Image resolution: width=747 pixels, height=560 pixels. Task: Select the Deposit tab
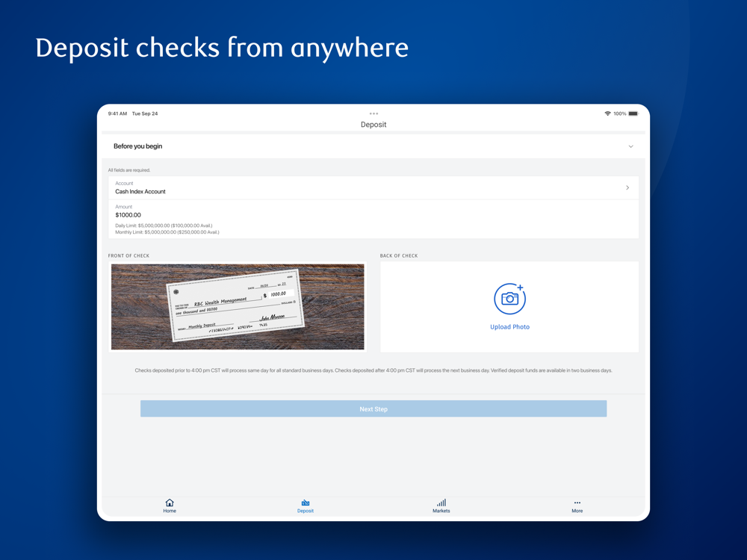pyautogui.click(x=306, y=505)
